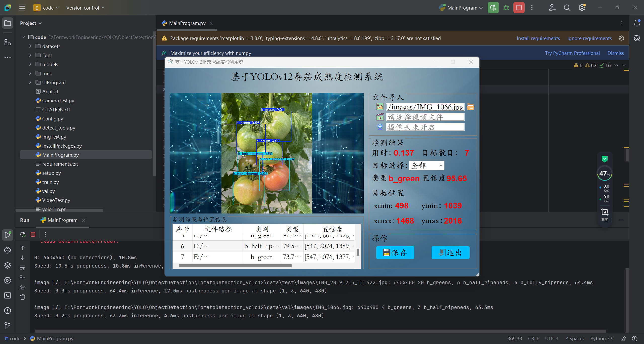Clear run console output with trash icon
The image size is (644, 344).
[x=23, y=297]
